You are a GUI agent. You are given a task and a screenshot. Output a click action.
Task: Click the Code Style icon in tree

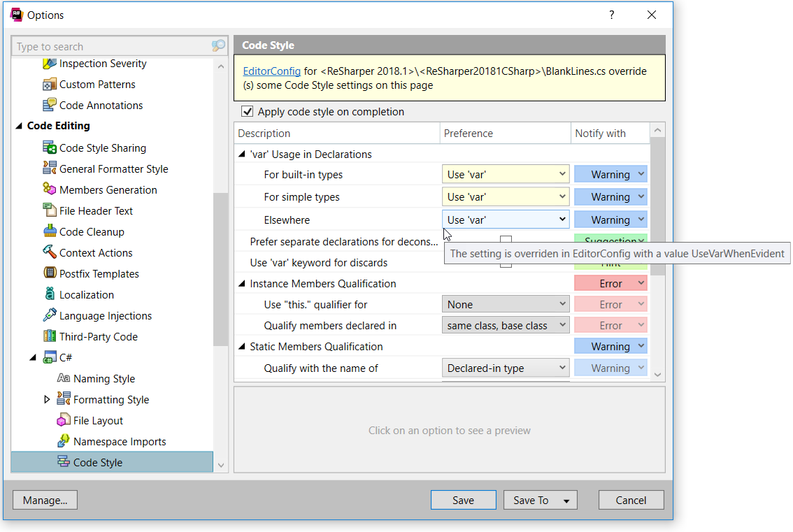point(64,461)
